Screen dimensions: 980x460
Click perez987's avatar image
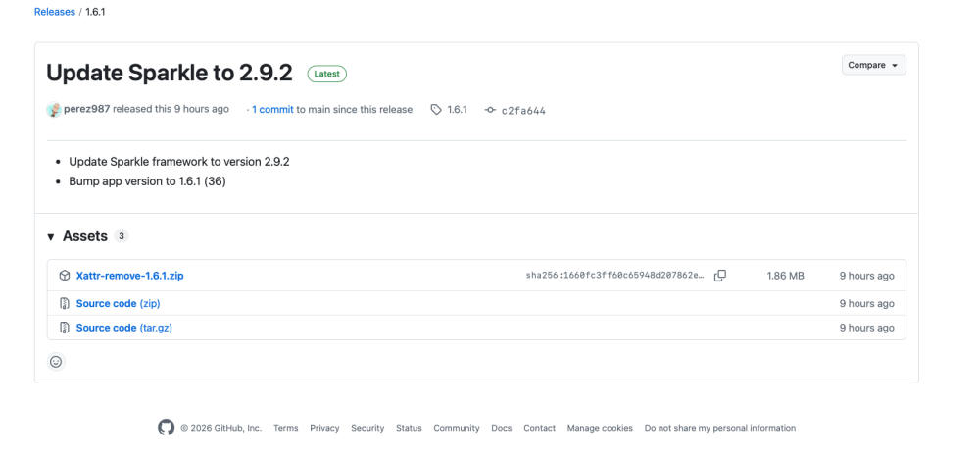click(x=54, y=110)
